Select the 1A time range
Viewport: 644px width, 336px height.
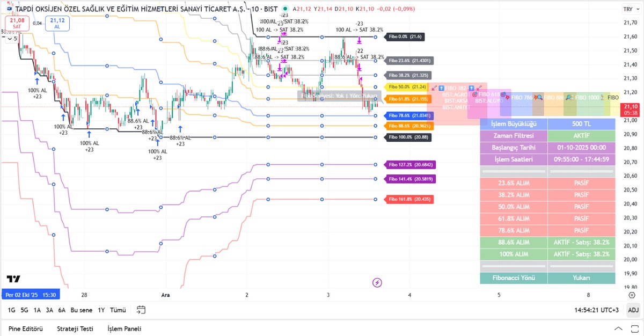coord(37,310)
